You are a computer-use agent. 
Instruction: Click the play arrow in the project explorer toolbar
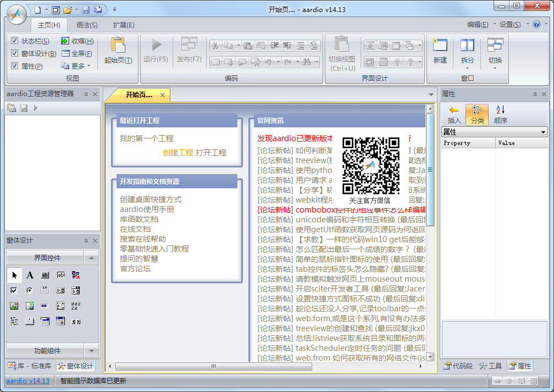point(35,108)
